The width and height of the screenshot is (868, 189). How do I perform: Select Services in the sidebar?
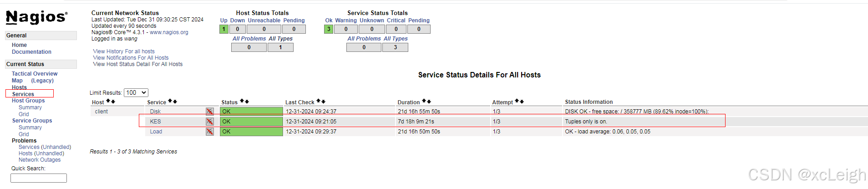(x=23, y=94)
